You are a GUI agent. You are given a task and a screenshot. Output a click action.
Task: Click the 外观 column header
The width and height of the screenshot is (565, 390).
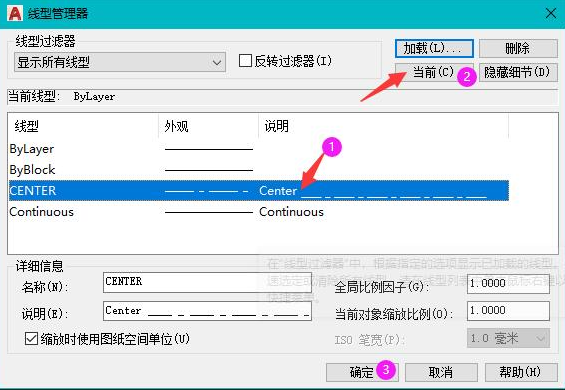click(208, 126)
